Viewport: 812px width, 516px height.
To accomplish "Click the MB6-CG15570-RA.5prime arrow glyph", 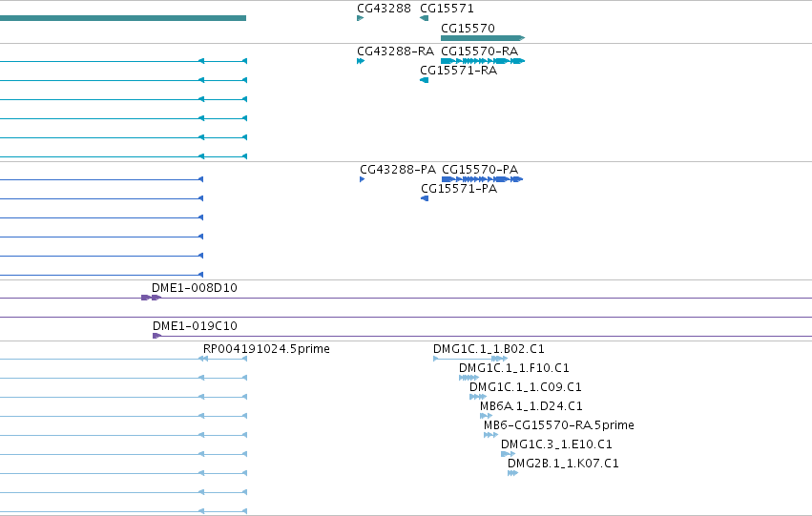I will 491,435.
